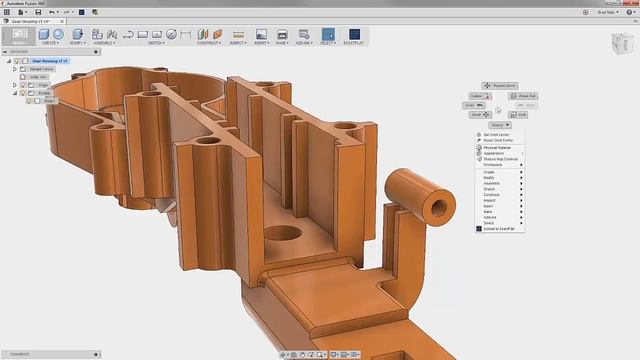Click the Browser panel pin dot
The height and width of the screenshot is (360, 640).
96,52
